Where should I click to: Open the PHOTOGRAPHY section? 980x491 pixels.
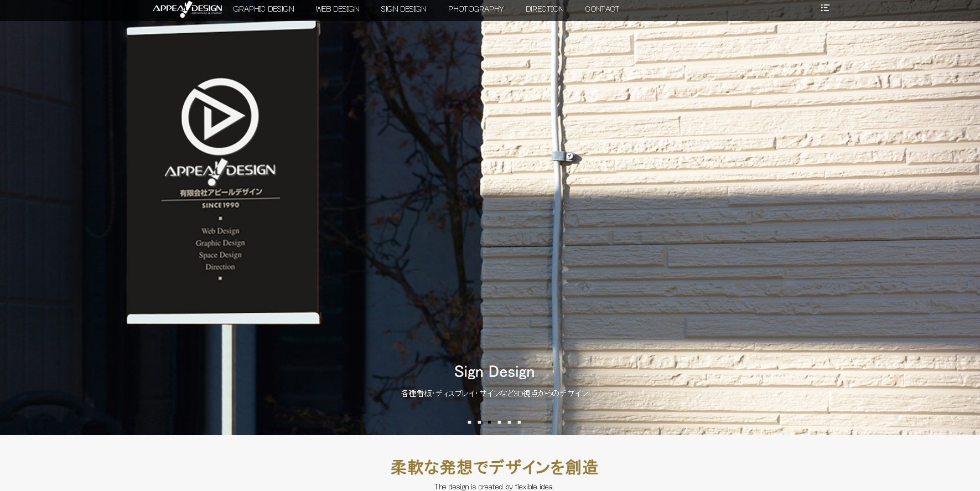click(x=476, y=9)
